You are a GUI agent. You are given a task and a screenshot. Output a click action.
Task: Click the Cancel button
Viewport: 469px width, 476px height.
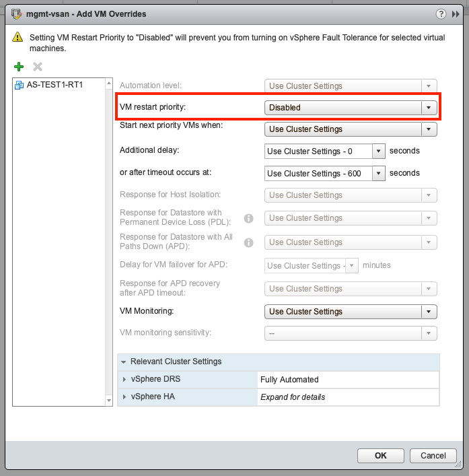(433, 456)
